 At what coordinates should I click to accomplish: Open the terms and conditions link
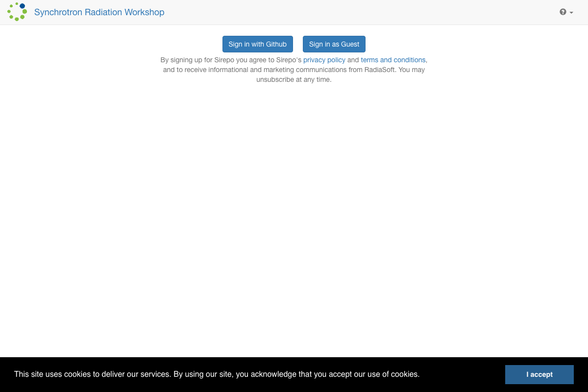tap(393, 60)
